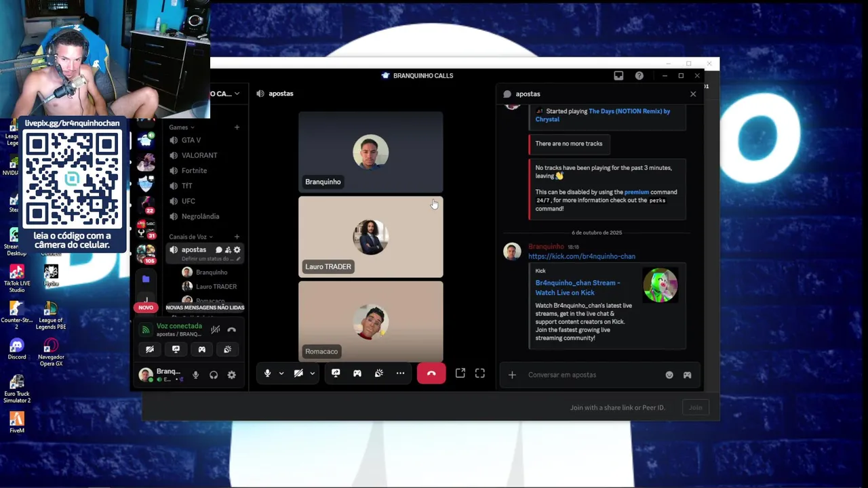Select Lauro TRADER video tile
Image resolution: width=868 pixels, height=488 pixels.
371,237
